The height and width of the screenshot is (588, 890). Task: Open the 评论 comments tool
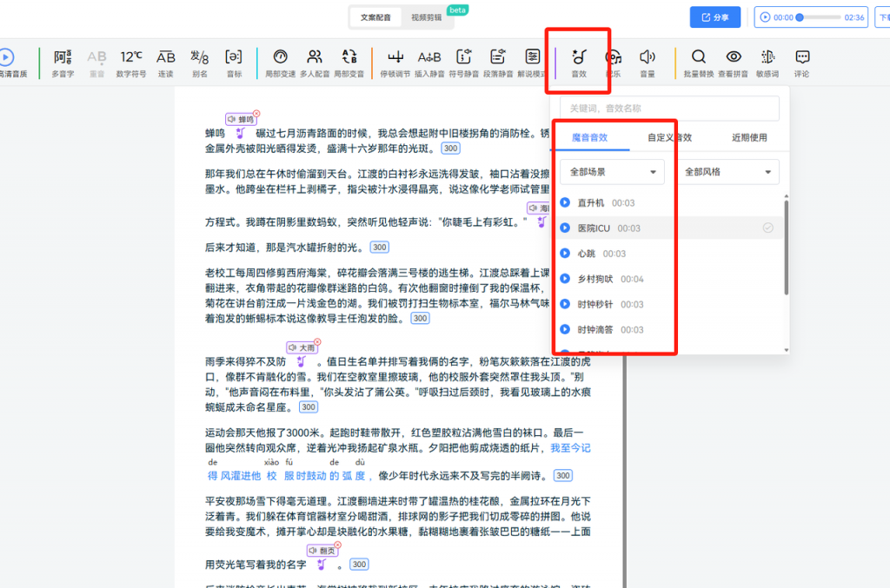point(802,63)
